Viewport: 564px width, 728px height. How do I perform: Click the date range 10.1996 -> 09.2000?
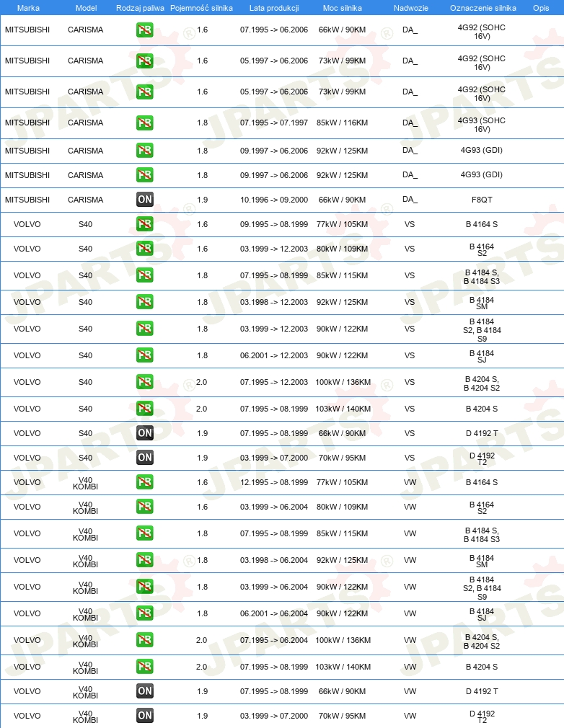coord(274,200)
